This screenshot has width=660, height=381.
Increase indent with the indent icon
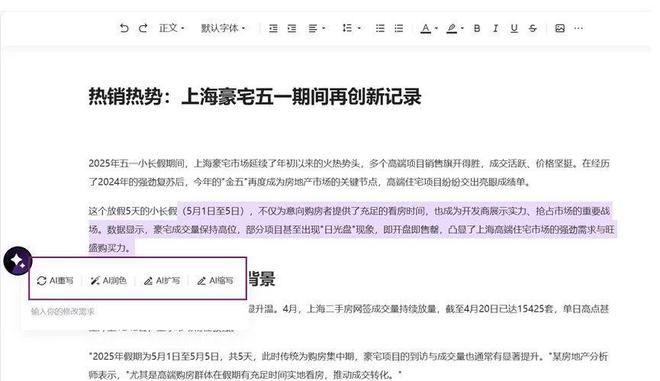(292, 28)
